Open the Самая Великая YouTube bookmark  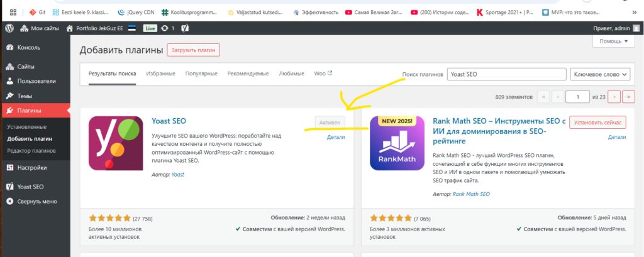pyautogui.click(x=374, y=13)
